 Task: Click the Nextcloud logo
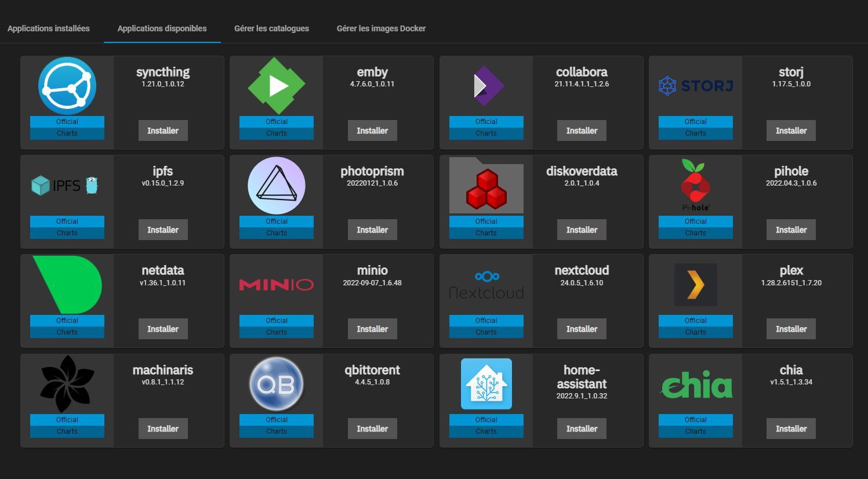[x=486, y=285]
